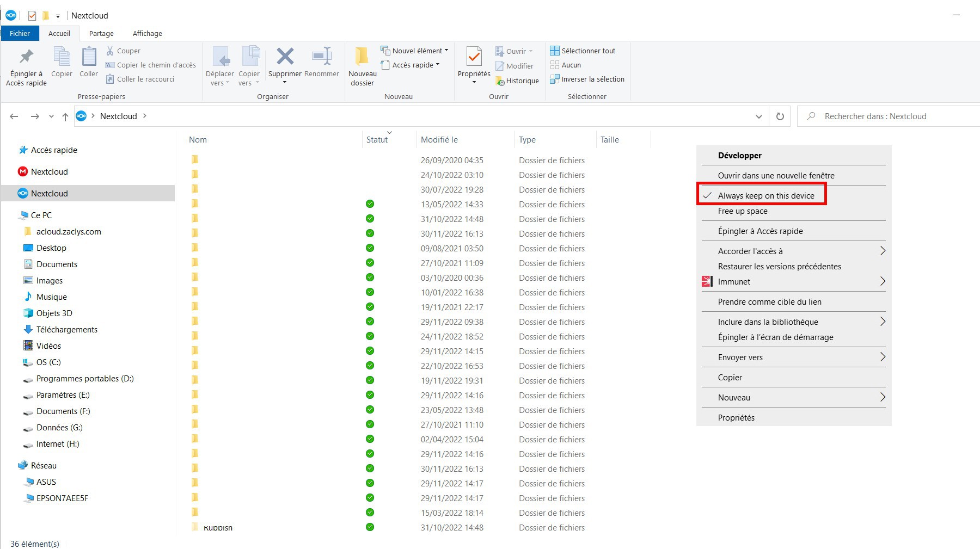
Task: Click Inverser la sélection in ribbon
Action: click(x=592, y=79)
